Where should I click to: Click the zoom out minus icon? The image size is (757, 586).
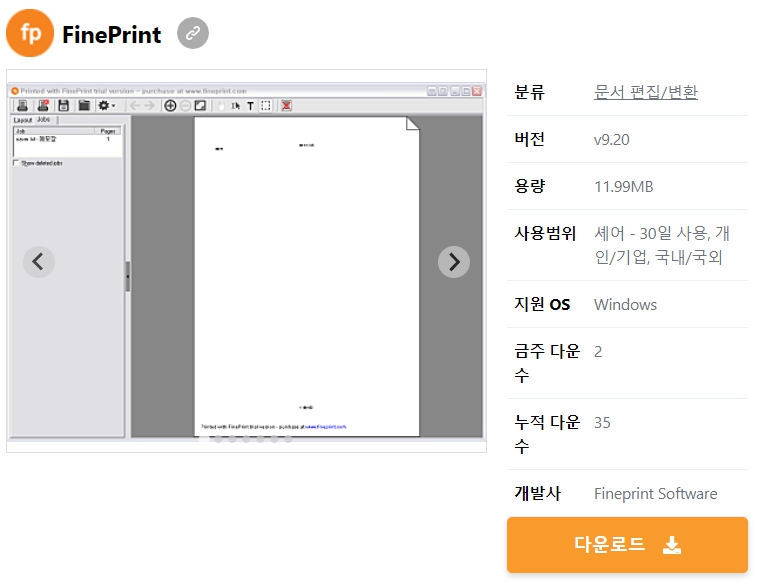click(x=185, y=105)
